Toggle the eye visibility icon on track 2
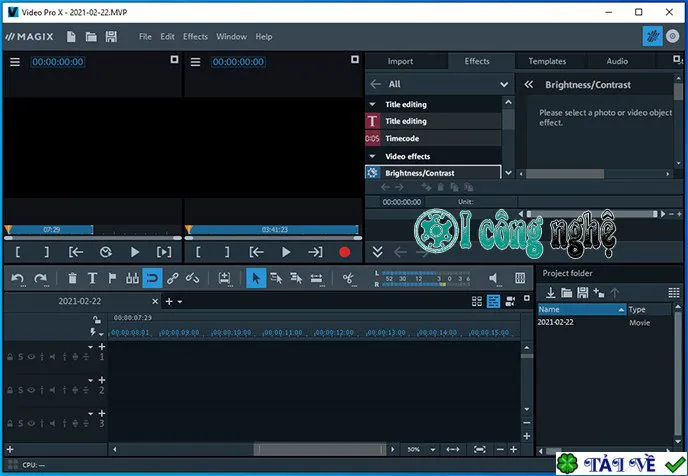This screenshot has width=688, height=476. coord(31,390)
